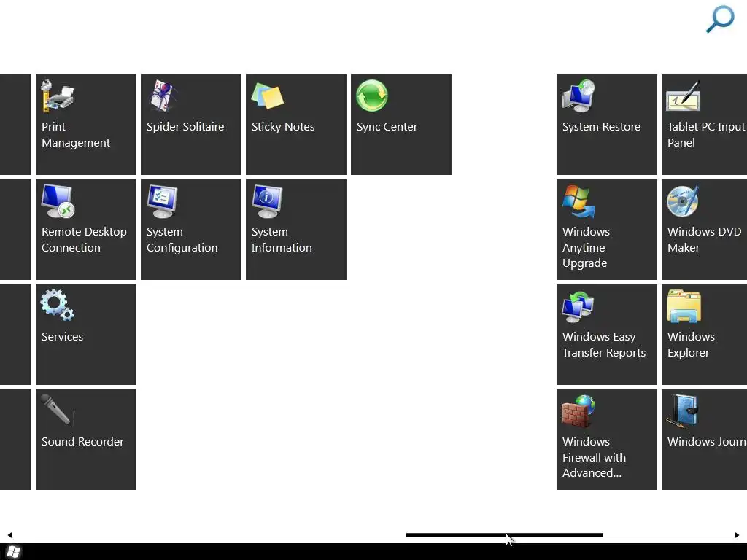Click the "Windows Firewall with Advanced..." label

(x=594, y=457)
